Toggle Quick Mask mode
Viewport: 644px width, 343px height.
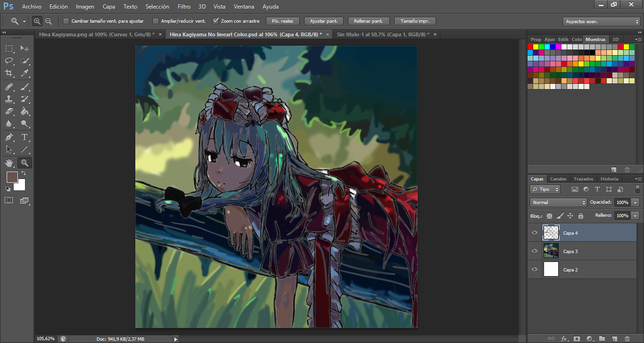coord(9,200)
